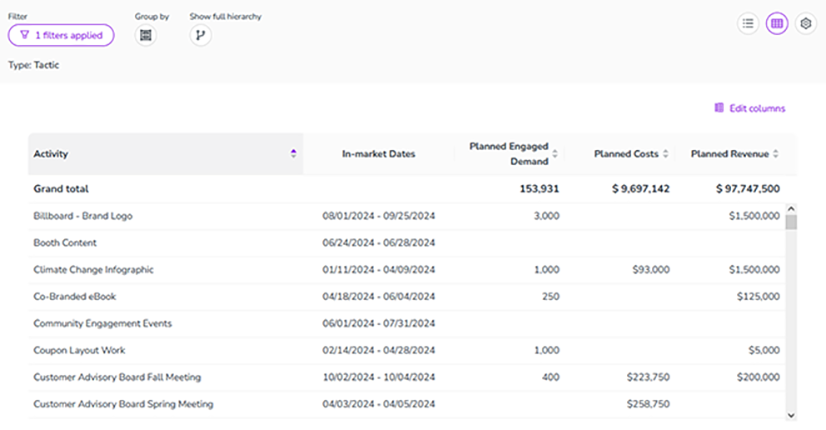Open the settings gear icon
Viewport: 826px width, 430px height.
805,23
